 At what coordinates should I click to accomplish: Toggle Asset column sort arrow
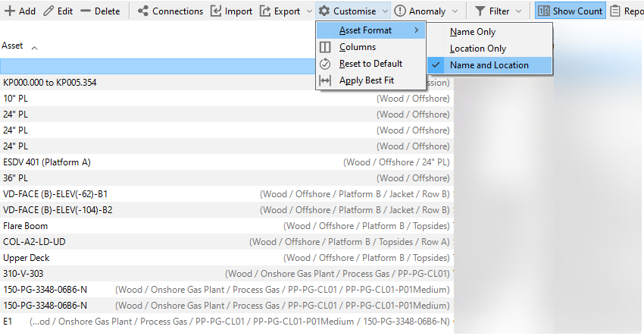[x=35, y=48]
